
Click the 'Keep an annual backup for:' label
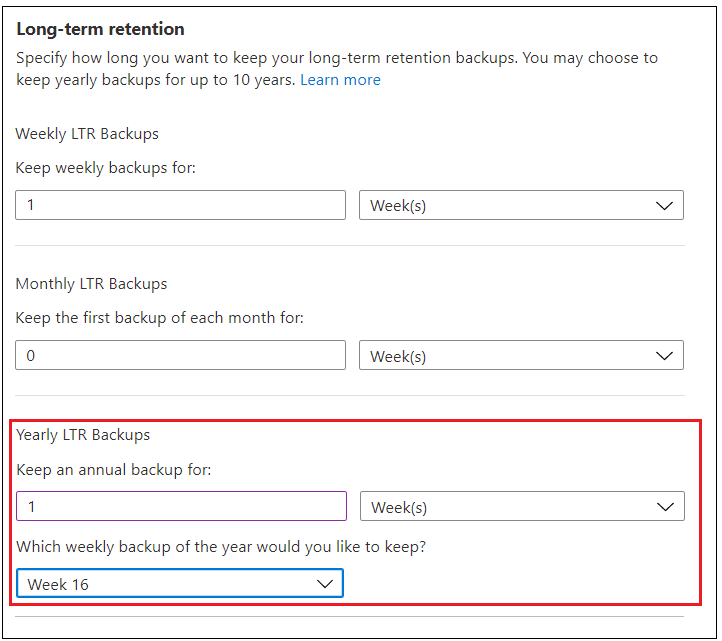point(111,469)
